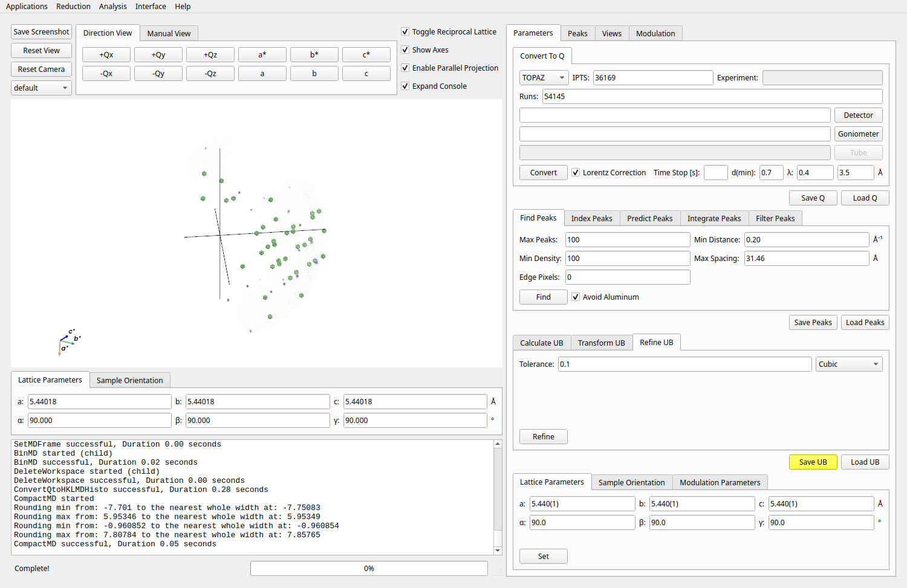Screen dimensions: 907x588
Task: Switch to the Calculate UB tab
Action: [542, 343]
